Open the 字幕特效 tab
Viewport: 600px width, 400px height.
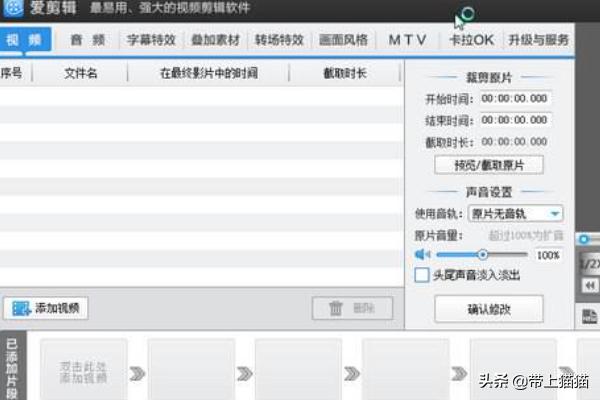tap(151, 41)
